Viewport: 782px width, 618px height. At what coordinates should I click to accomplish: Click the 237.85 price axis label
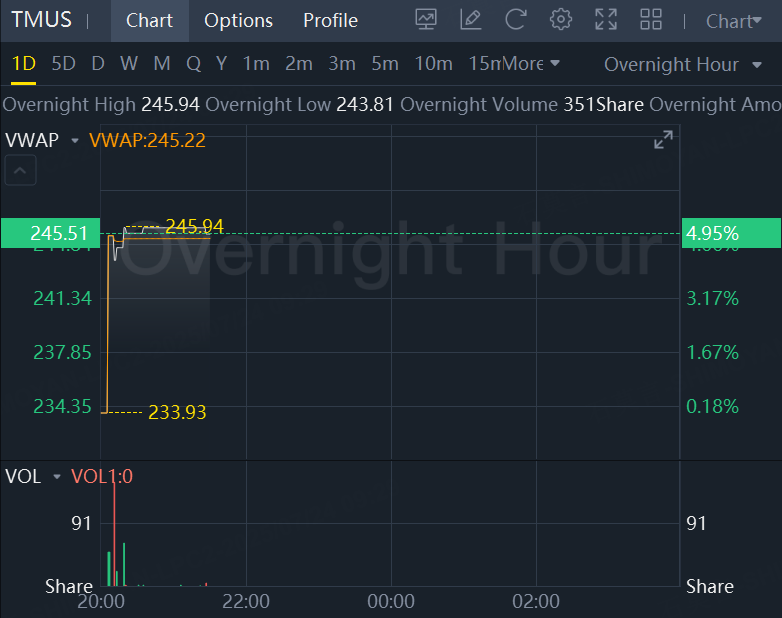point(62,353)
